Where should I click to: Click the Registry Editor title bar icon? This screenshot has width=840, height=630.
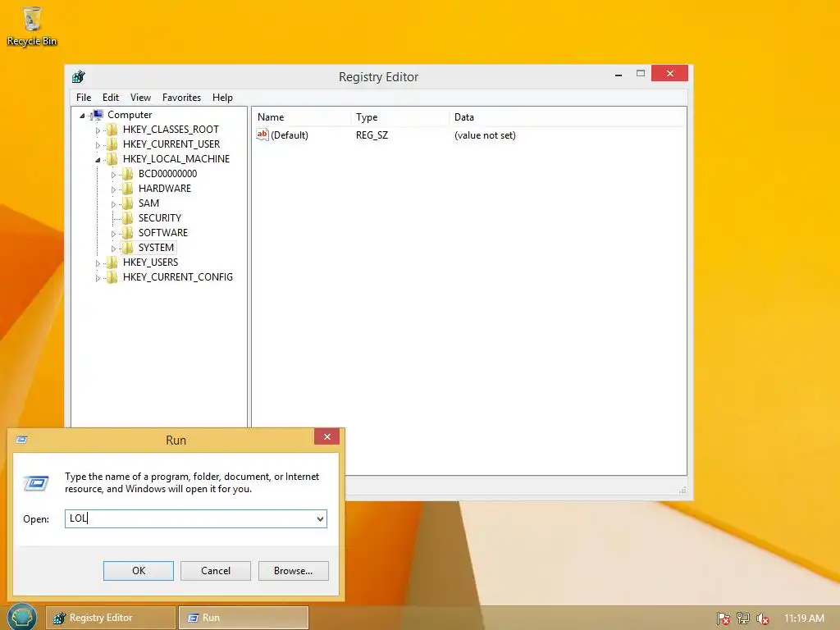point(79,76)
